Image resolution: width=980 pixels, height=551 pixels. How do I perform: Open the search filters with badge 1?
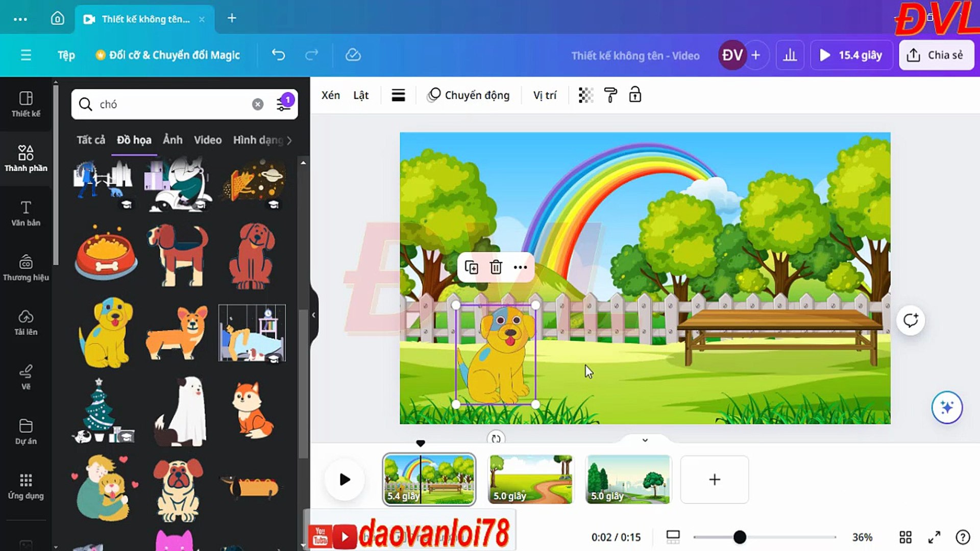click(x=284, y=104)
